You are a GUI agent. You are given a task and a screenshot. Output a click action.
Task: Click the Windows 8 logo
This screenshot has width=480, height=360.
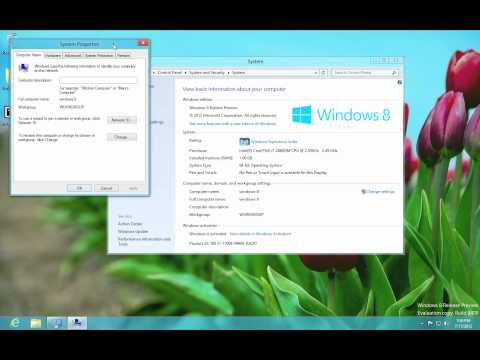pos(341,115)
